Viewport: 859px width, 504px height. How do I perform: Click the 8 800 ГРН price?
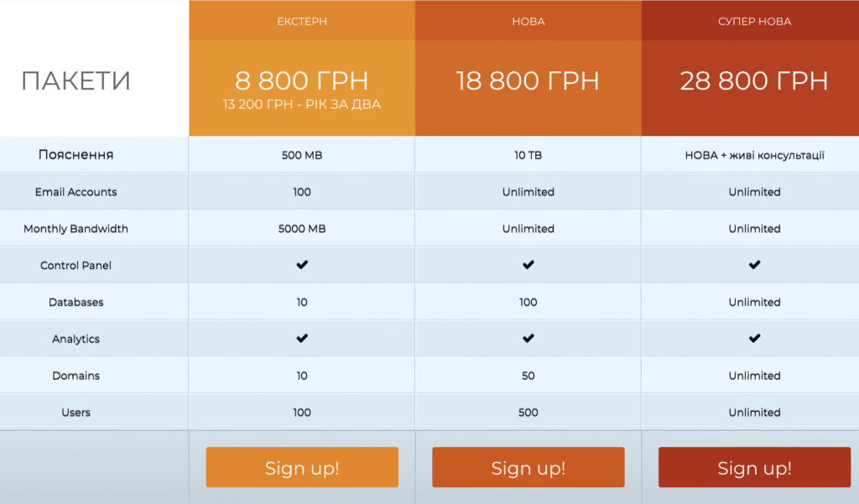(302, 81)
